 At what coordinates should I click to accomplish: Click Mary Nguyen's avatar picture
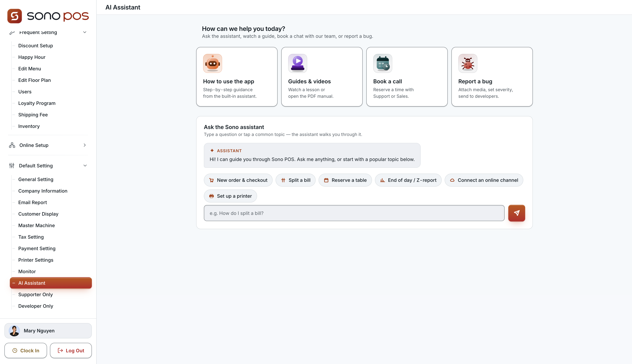[14, 331]
